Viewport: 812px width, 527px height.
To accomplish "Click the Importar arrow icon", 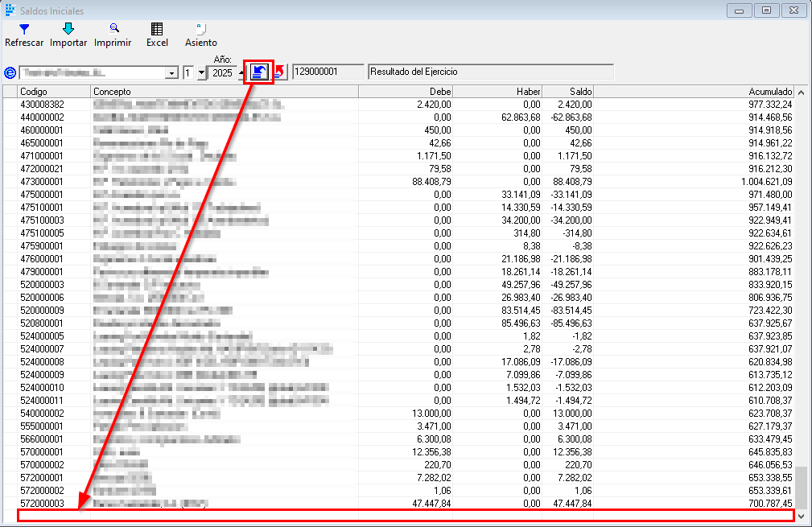I will tap(68, 29).
